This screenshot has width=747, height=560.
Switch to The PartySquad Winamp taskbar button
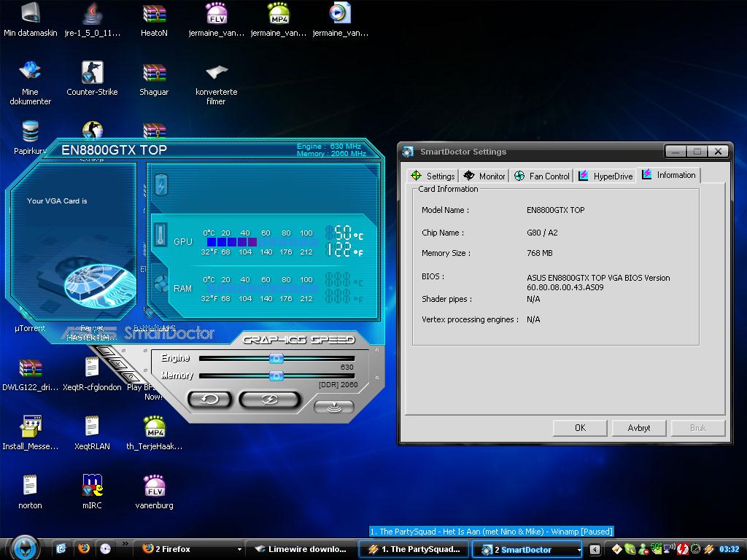[414, 549]
